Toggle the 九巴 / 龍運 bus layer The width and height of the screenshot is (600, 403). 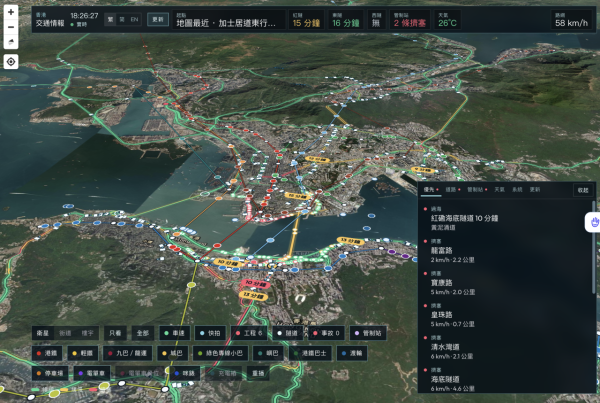[x=127, y=353]
